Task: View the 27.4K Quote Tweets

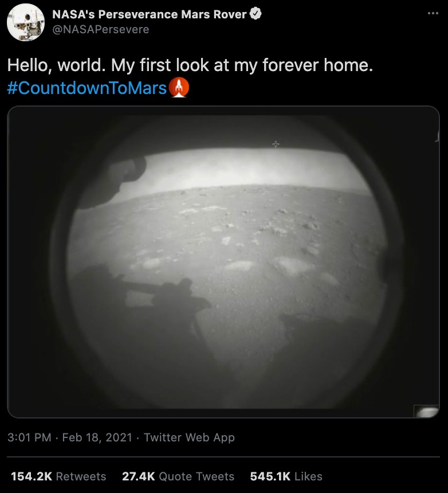Action: point(178,476)
